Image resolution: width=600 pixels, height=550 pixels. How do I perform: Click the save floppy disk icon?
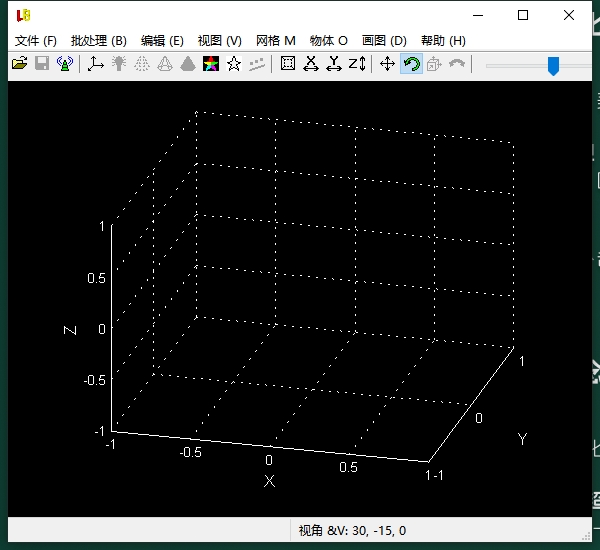[x=42, y=64]
